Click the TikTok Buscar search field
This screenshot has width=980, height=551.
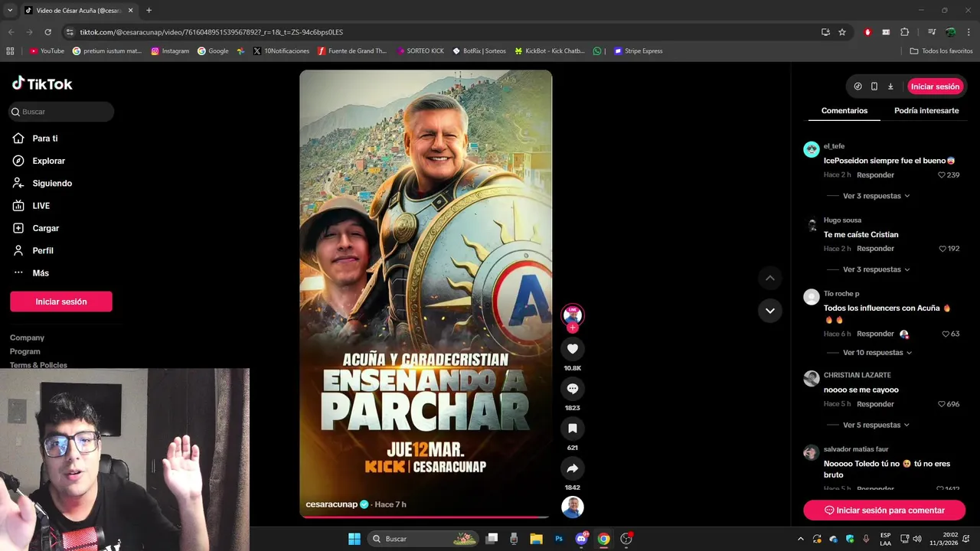[61, 112]
